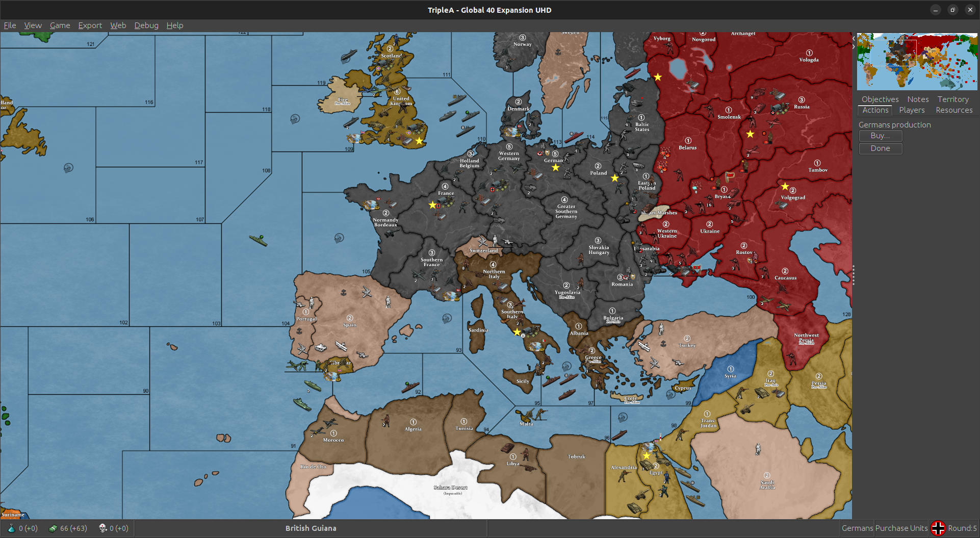The width and height of the screenshot is (980, 538).
Task: Expand side panel with right-pointing splitter arrow
Action: pyautogui.click(x=854, y=46)
